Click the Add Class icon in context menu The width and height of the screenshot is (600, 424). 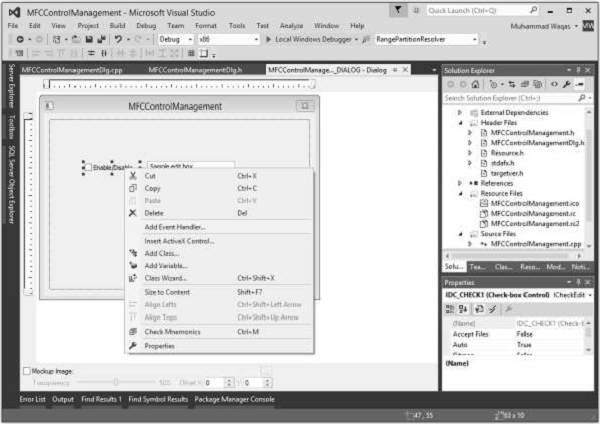[x=133, y=253]
